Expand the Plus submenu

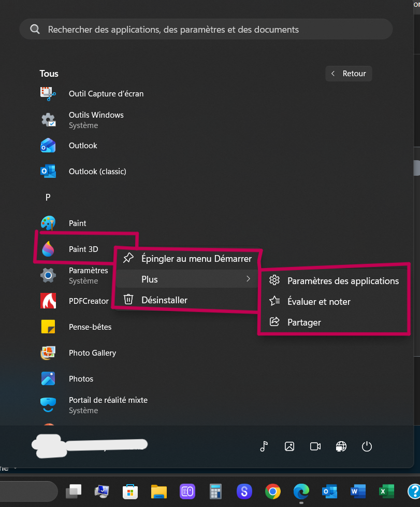coord(187,279)
